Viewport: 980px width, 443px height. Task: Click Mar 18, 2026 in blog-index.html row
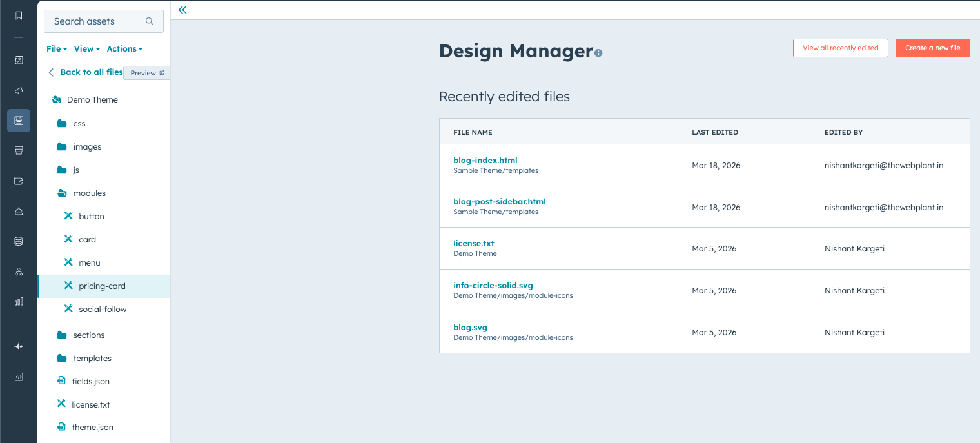(x=716, y=165)
